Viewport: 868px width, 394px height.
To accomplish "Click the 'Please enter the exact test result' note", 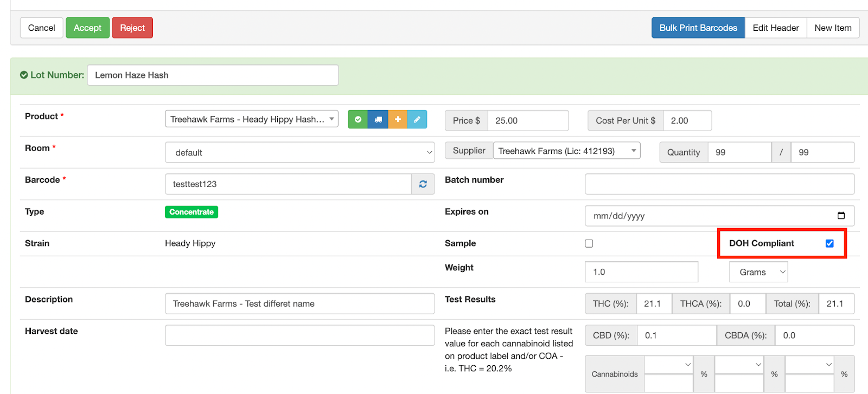I will point(509,350).
